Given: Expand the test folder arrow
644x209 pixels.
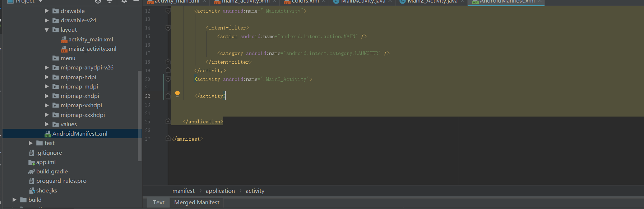Looking at the screenshot, I should [31, 143].
